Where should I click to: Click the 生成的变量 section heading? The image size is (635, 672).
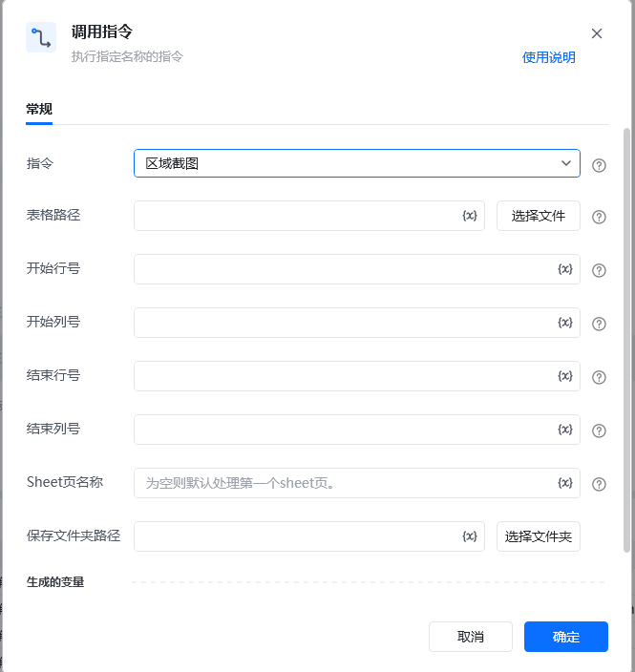coord(55,582)
